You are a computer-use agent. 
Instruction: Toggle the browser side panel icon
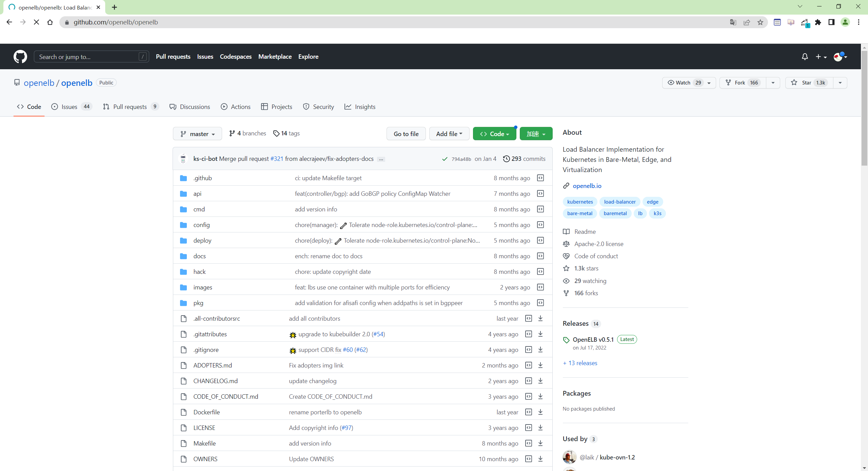pos(831,22)
